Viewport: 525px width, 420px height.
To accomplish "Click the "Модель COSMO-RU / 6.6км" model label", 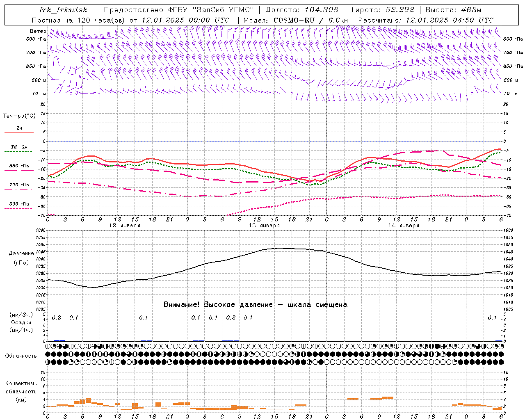I will (296, 20).
